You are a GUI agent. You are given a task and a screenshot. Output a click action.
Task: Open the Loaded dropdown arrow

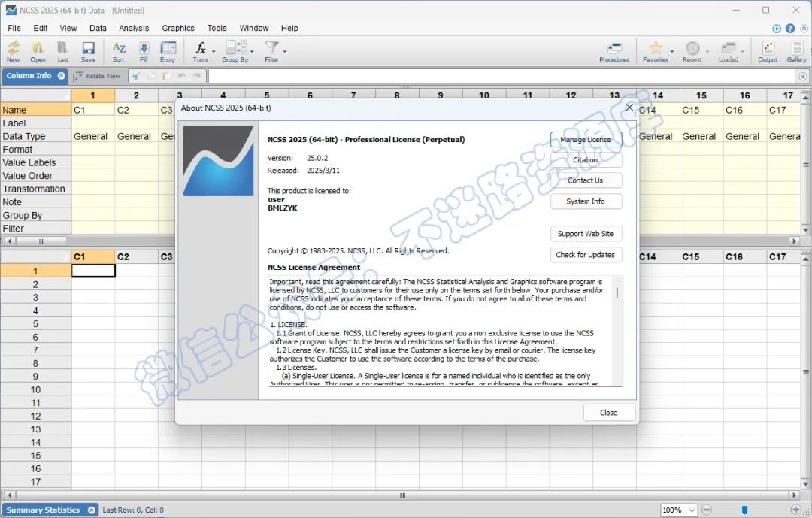(x=742, y=51)
